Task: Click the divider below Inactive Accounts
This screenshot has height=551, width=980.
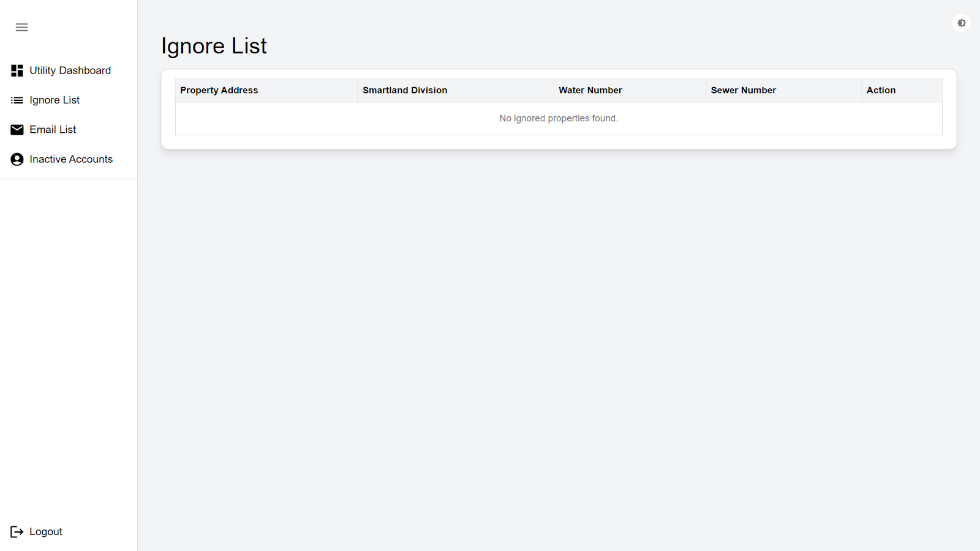Action: click(69, 179)
